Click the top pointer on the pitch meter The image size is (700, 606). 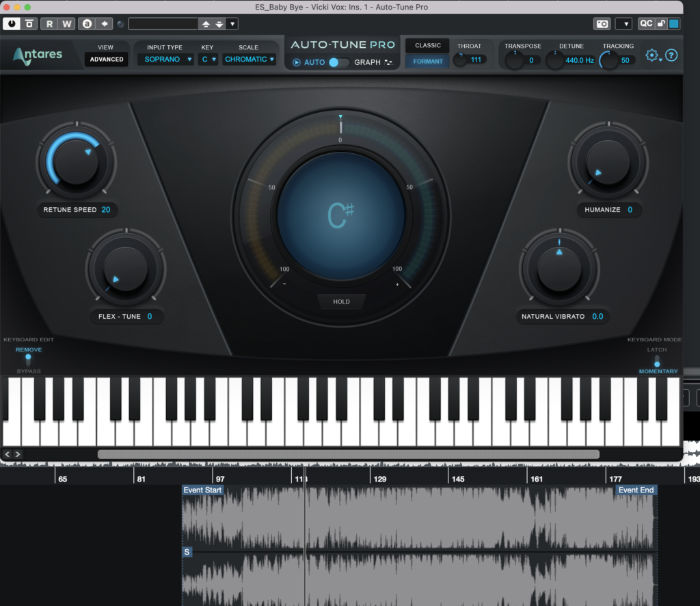point(340,116)
